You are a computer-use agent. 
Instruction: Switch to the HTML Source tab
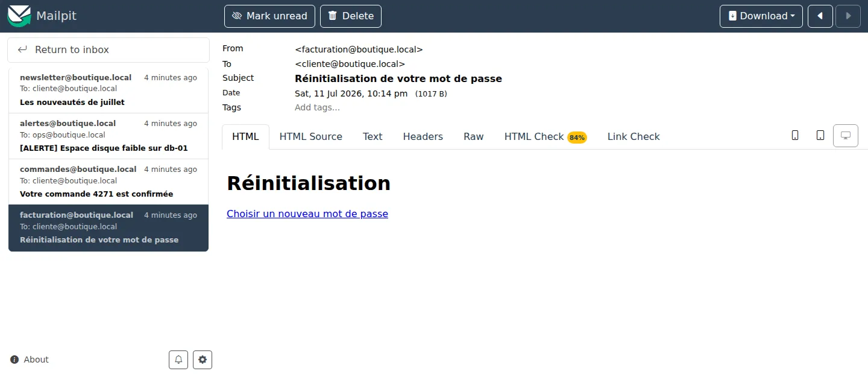[x=310, y=136]
